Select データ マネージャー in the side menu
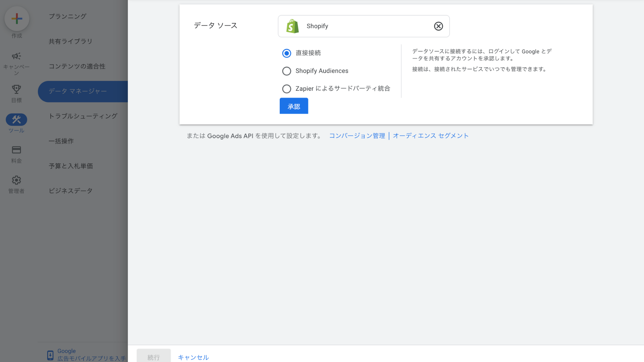This screenshot has height=362, width=644. coord(78,91)
